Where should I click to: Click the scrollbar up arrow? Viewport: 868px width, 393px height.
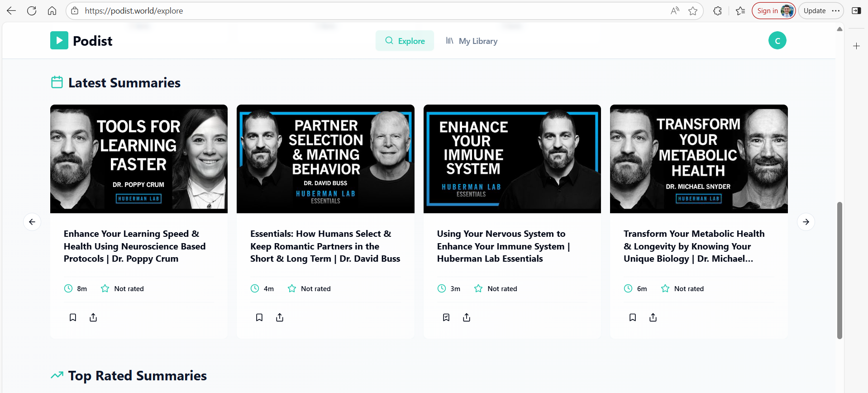pos(839,29)
